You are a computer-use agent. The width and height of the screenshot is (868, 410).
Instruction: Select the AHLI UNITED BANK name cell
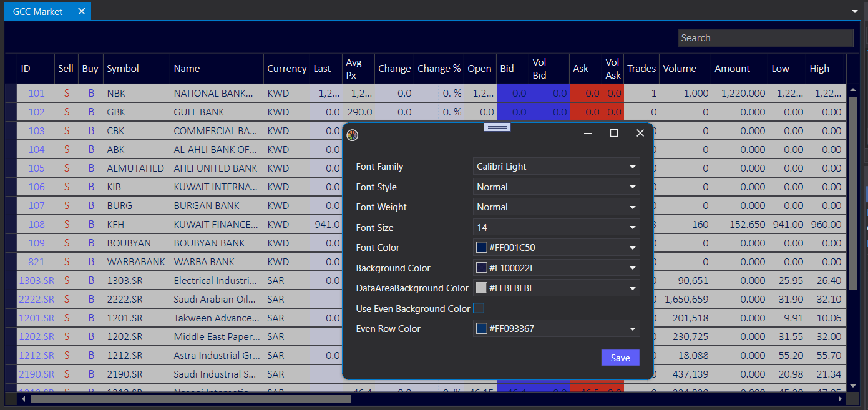tap(215, 168)
